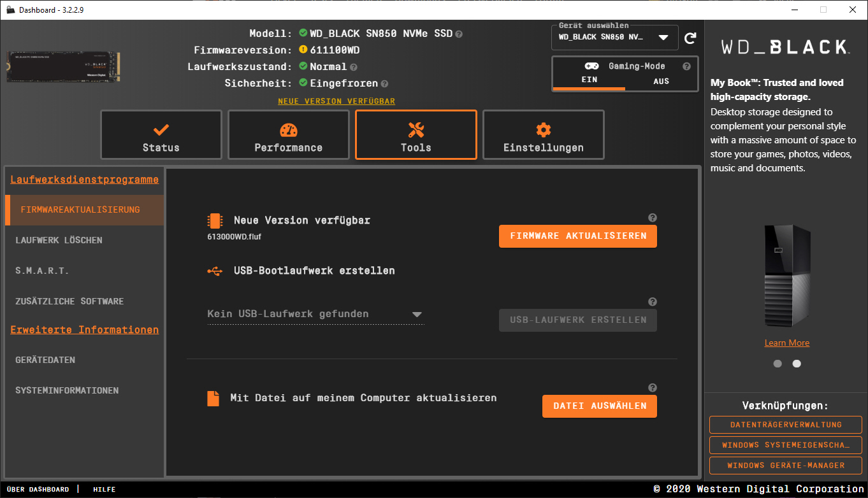
Task: Click the firmware chip icon
Action: pyautogui.click(x=215, y=221)
